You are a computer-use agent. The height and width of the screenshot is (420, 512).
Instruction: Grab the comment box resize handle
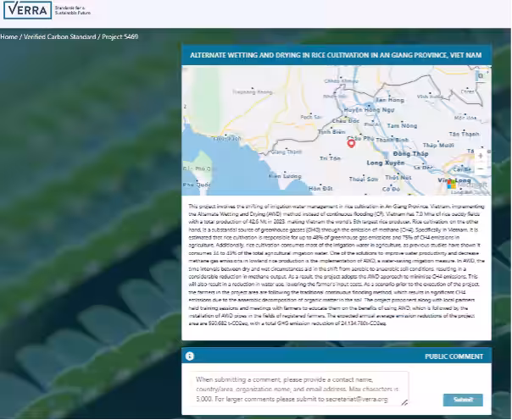click(x=405, y=403)
